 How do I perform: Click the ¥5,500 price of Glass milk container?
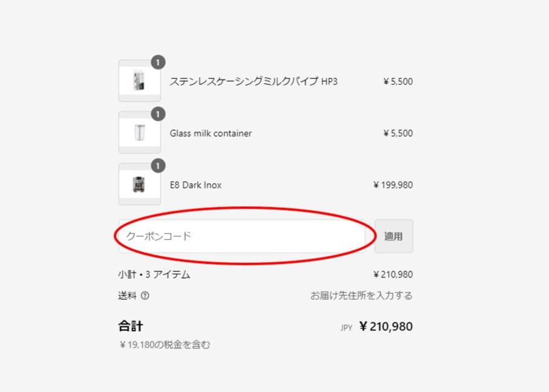pos(398,133)
